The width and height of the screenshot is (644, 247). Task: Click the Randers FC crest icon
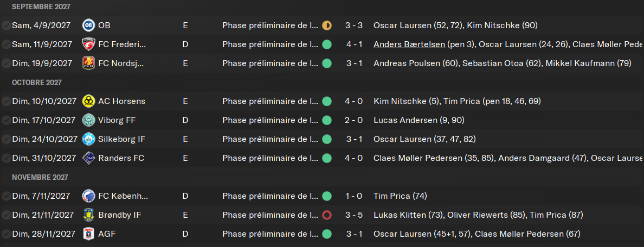pyautogui.click(x=88, y=158)
